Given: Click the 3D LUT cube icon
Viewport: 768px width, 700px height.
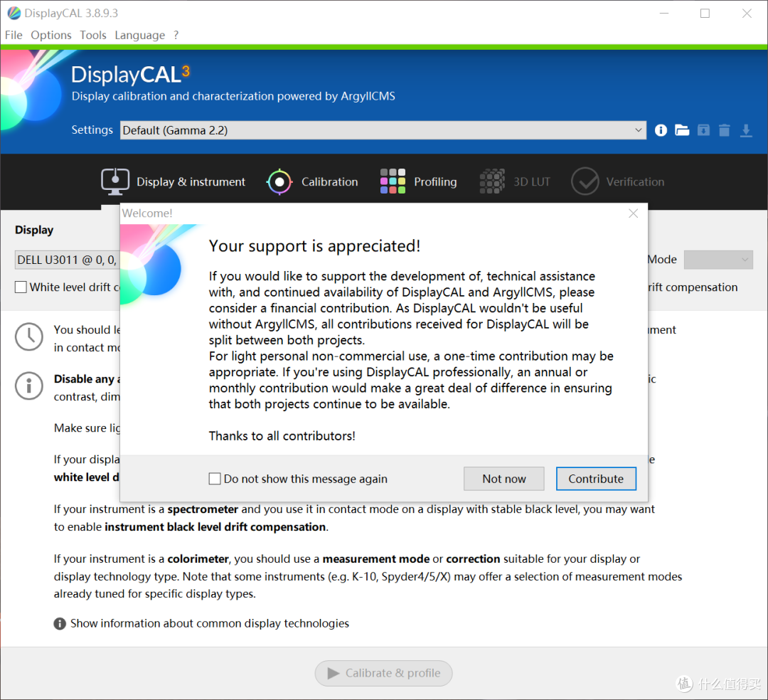Looking at the screenshot, I should 492,181.
